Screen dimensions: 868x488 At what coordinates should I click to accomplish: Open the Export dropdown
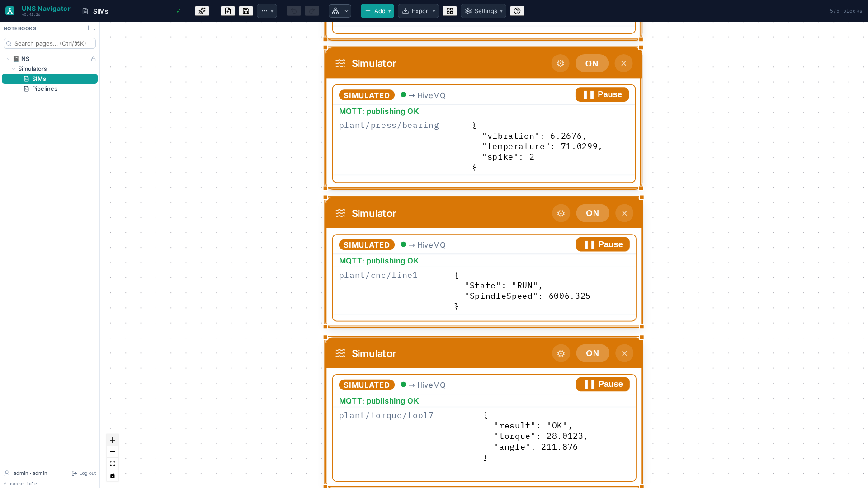pyautogui.click(x=418, y=11)
